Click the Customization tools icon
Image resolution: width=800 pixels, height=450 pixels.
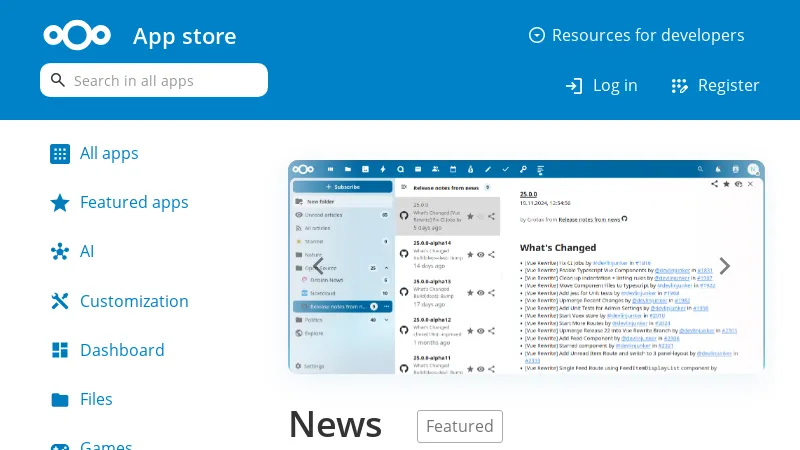(60, 301)
